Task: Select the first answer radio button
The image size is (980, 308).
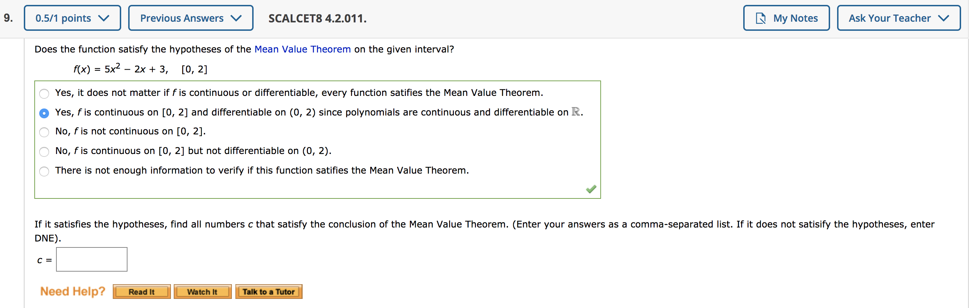Action: pyautogui.click(x=44, y=93)
